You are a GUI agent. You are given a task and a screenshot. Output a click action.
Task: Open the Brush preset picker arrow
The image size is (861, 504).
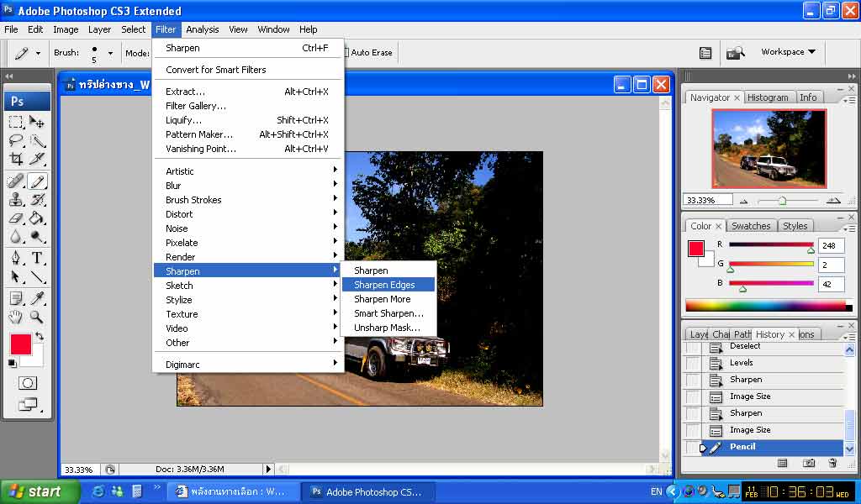coord(109,53)
